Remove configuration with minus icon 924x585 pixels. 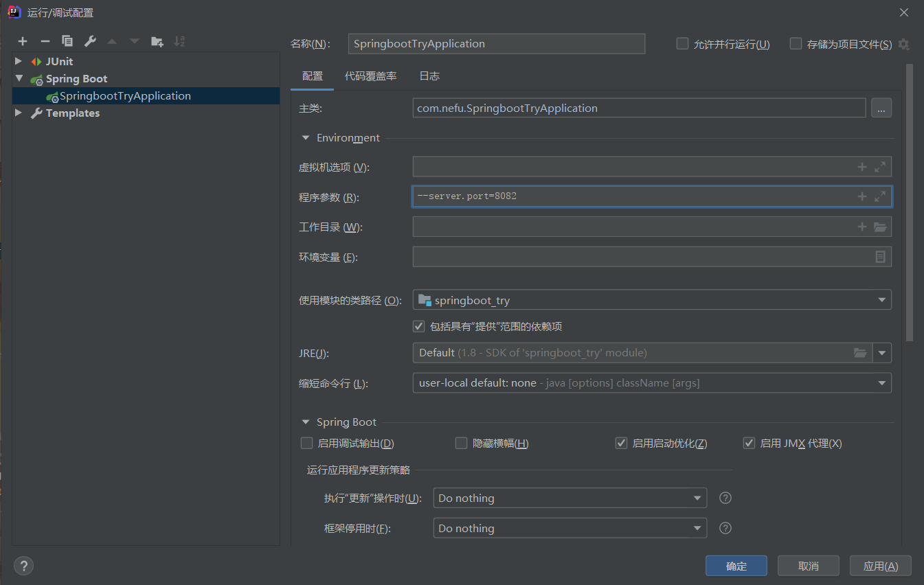pos(45,41)
